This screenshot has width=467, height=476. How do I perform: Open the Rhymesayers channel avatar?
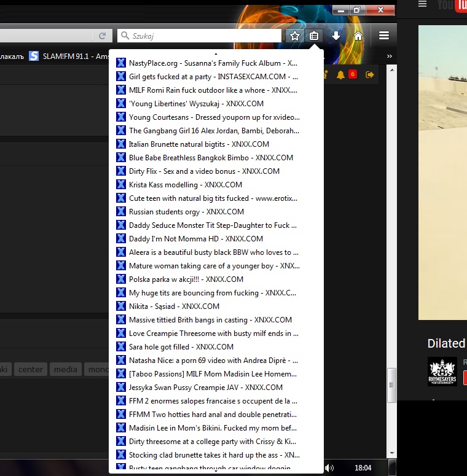[x=442, y=372]
